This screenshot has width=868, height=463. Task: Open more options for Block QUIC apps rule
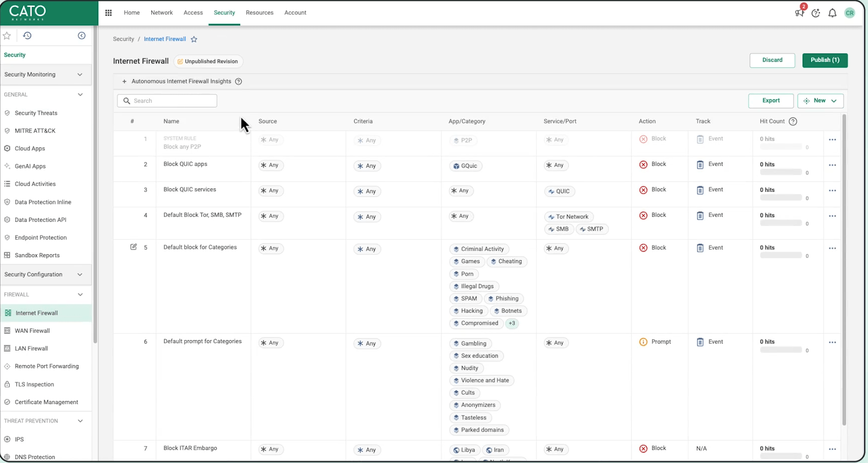[x=832, y=165]
